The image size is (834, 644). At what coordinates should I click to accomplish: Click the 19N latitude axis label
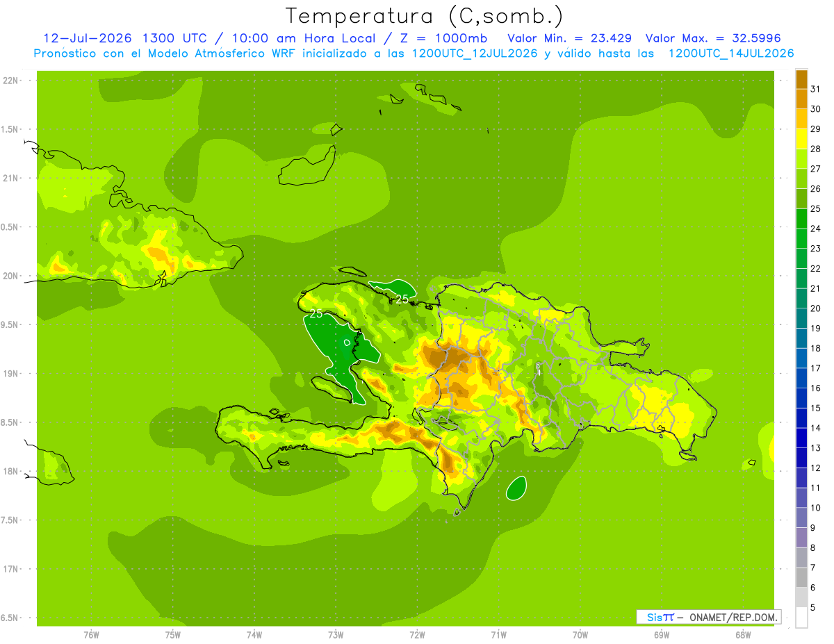point(12,374)
